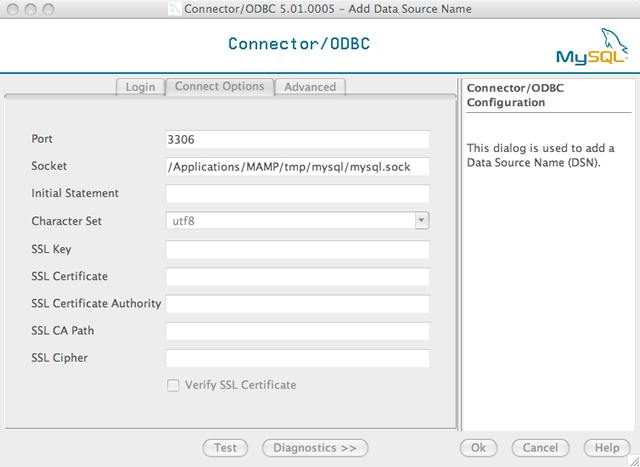Click the Test button

(225, 448)
